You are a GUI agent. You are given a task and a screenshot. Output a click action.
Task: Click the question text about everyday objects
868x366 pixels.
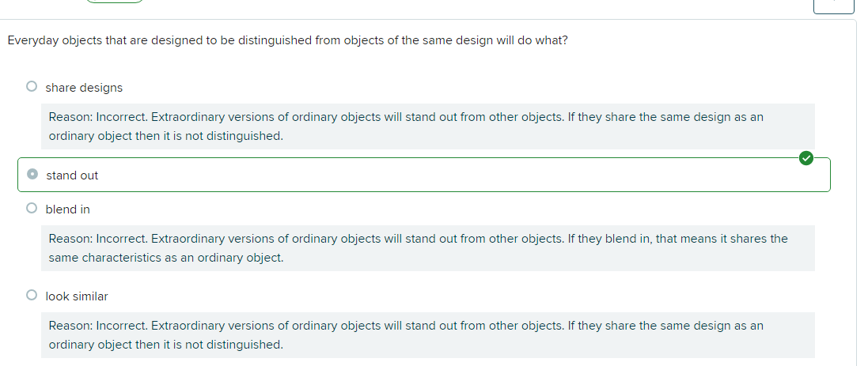[287, 40]
